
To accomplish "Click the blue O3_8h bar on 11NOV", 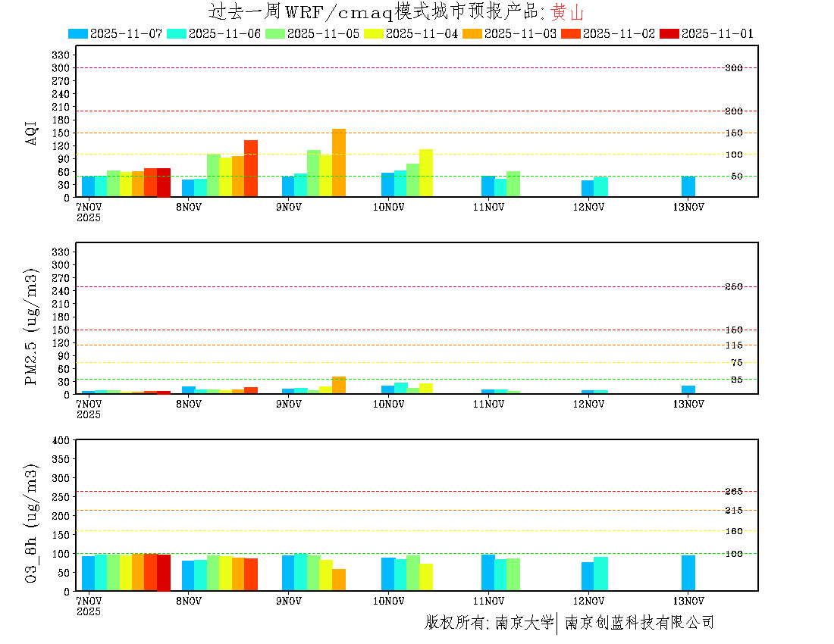I will (488, 573).
